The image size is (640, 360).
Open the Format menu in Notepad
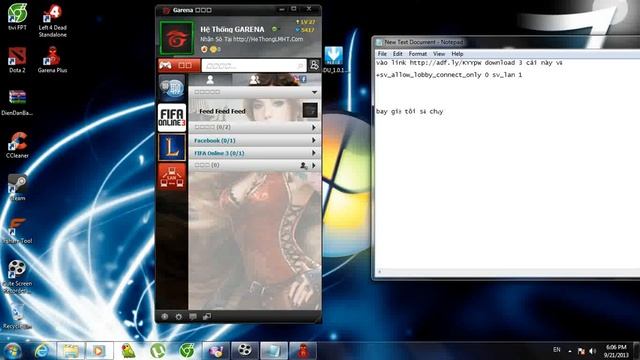pos(418,54)
